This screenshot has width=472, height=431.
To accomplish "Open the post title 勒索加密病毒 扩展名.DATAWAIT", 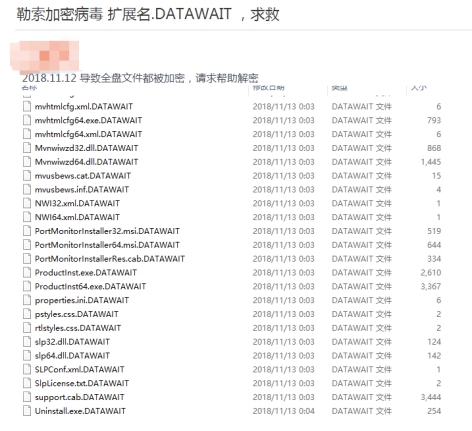I will (x=148, y=14).
